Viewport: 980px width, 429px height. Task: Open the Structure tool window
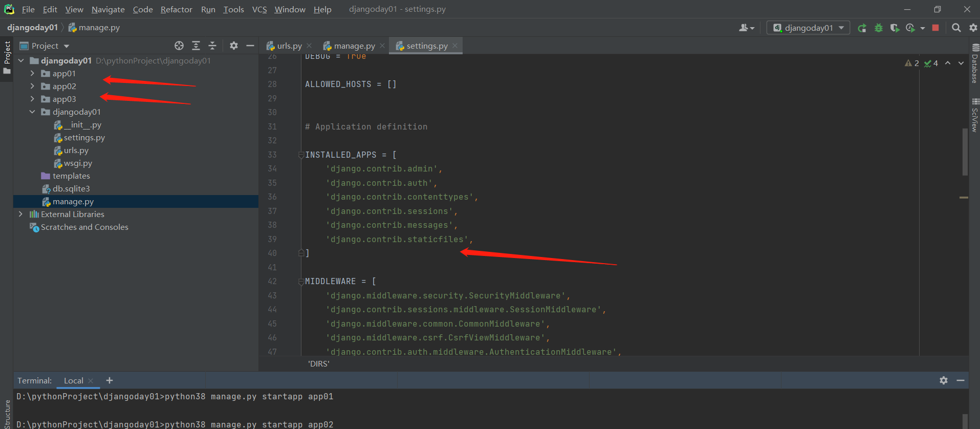[7, 414]
